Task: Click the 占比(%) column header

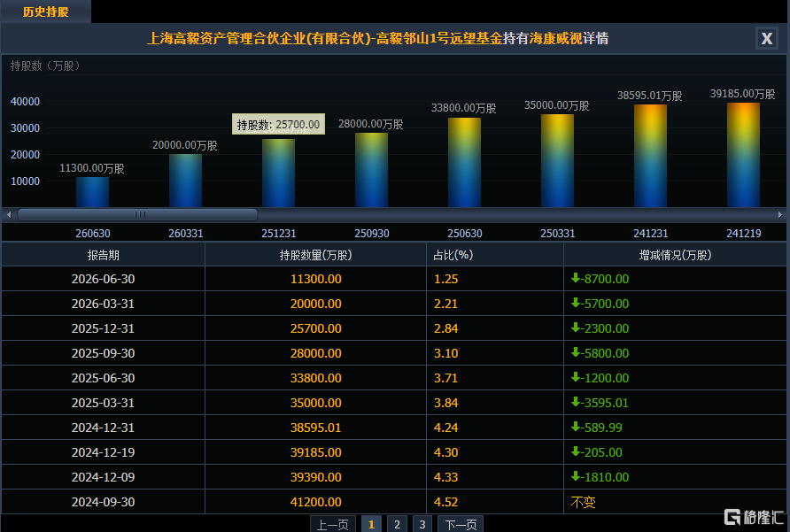Action: pyautogui.click(x=495, y=255)
